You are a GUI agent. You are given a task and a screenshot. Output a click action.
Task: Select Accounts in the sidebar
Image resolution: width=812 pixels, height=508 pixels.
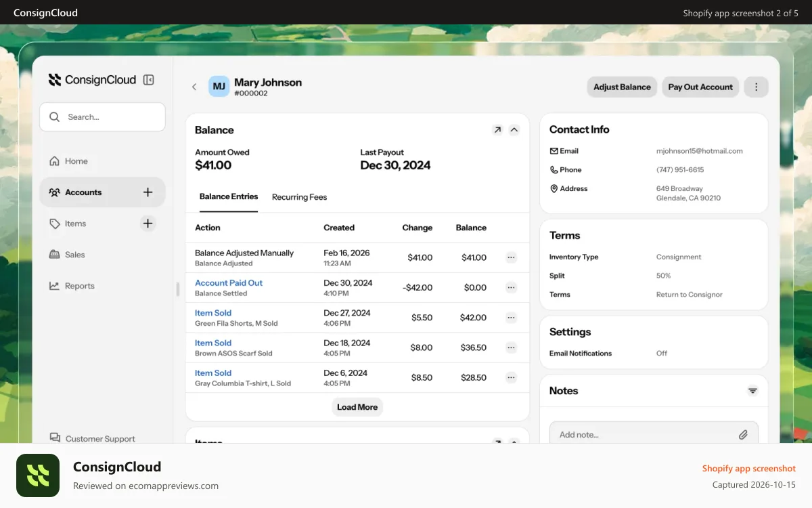pyautogui.click(x=102, y=192)
